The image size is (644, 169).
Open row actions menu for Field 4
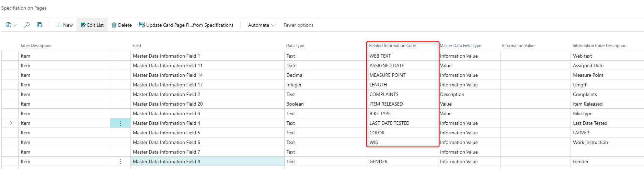click(120, 123)
